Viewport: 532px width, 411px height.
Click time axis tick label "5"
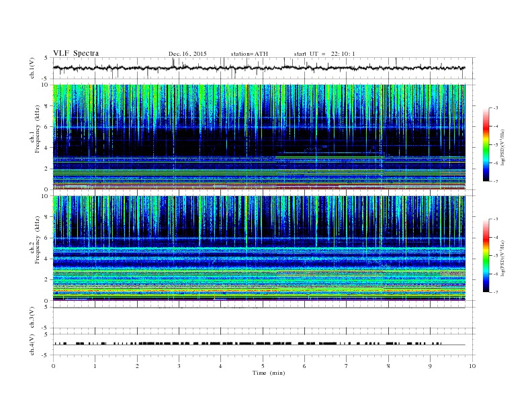[263, 366]
